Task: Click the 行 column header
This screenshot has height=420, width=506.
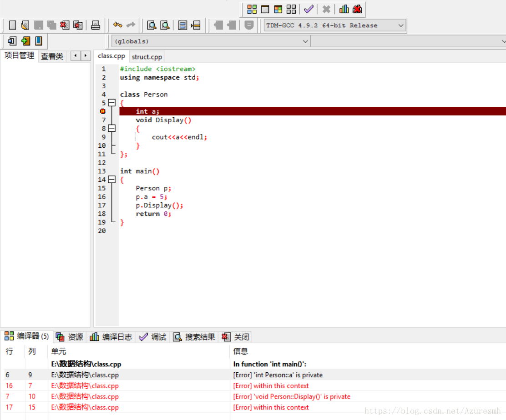Action: pos(13,351)
